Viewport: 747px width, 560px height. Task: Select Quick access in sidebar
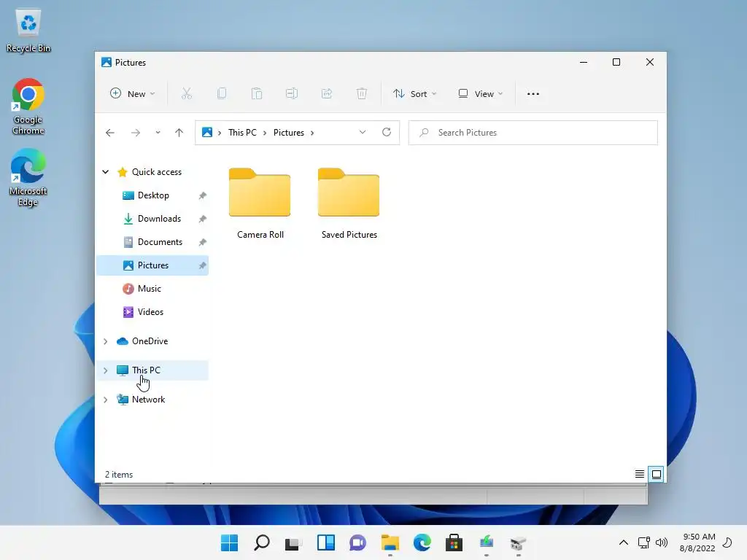click(157, 172)
